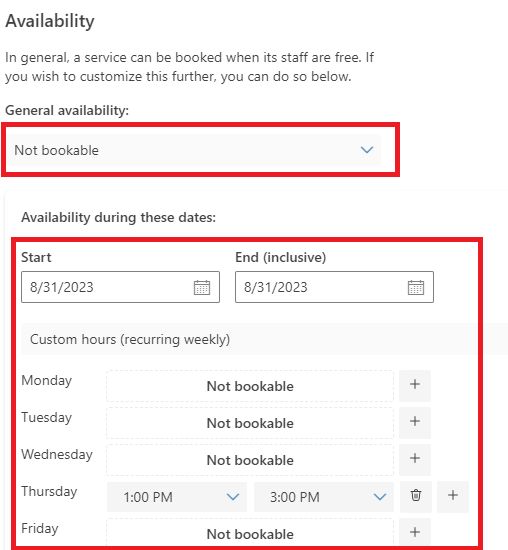508x550 pixels.
Task: Select the Wednesday Not bookable slot
Action: pyautogui.click(x=250, y=460)
